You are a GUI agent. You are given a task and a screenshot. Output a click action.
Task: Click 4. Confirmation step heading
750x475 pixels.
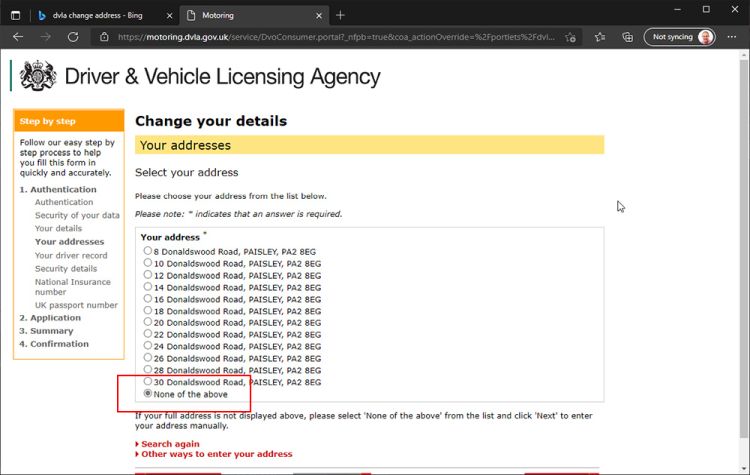(54, 343)
